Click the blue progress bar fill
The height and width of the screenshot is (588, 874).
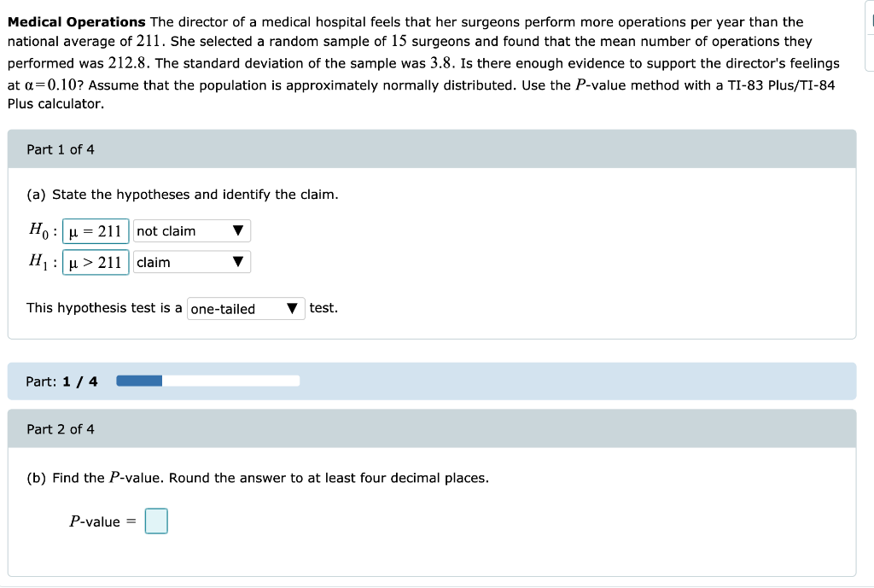pyautogui.click(x=138, y=380)
